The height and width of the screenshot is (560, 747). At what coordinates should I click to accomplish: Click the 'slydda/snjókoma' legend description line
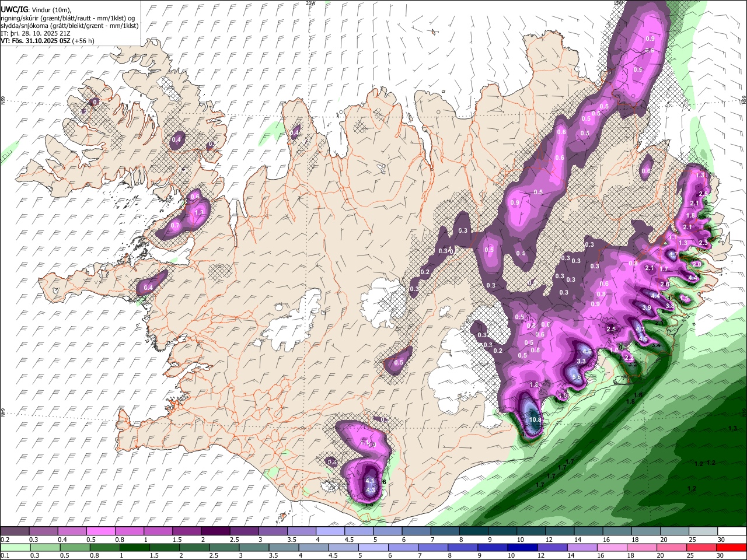tap(69, 26)
